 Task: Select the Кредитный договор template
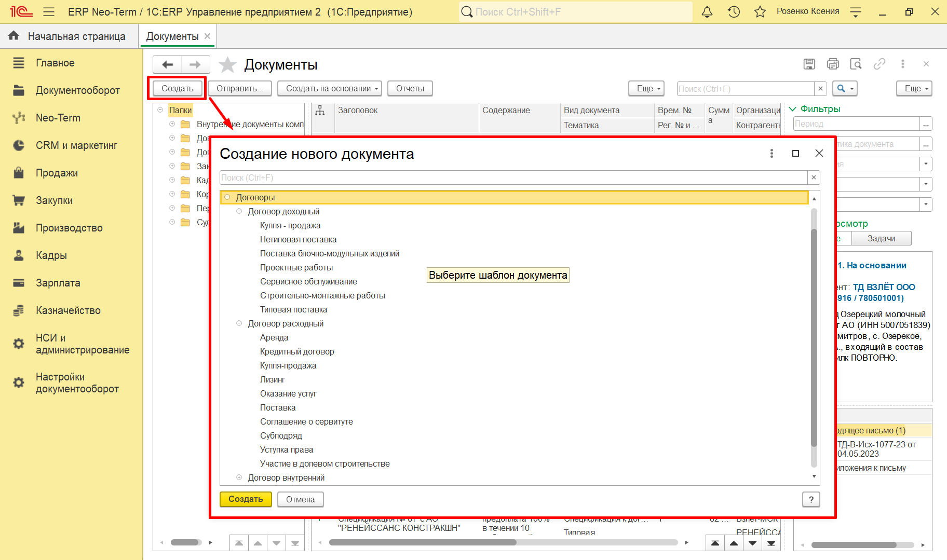tap(297, 351)
